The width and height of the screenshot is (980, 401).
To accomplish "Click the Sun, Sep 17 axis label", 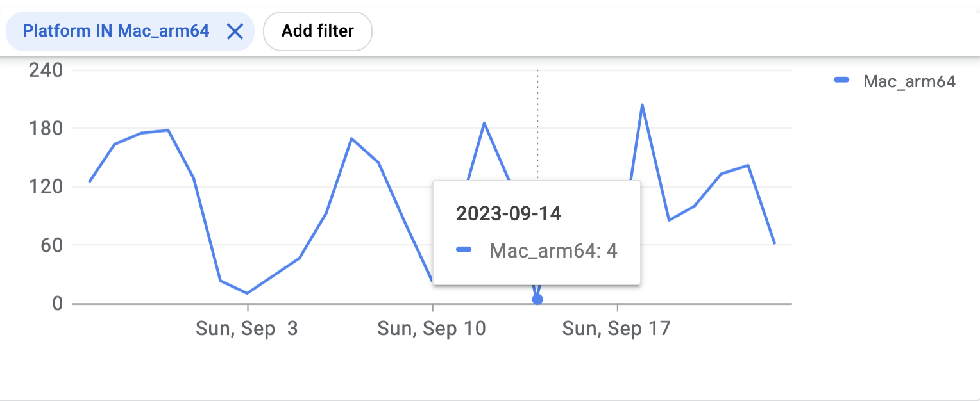I will [616, 328].
